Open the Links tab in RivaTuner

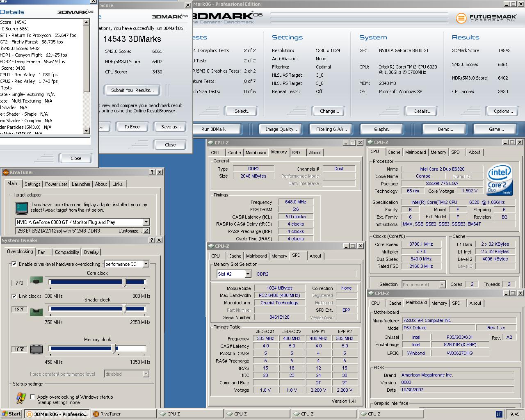(118, 184)
